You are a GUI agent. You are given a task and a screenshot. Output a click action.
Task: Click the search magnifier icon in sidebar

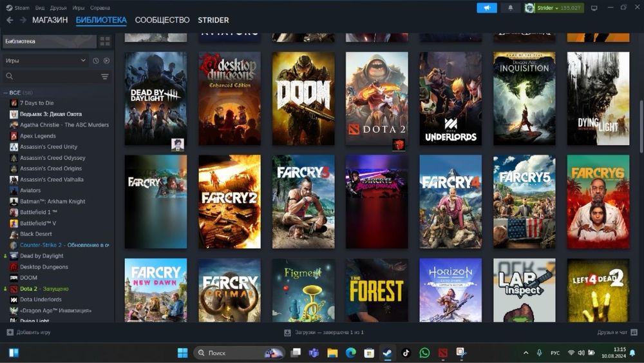coord(10,76)
